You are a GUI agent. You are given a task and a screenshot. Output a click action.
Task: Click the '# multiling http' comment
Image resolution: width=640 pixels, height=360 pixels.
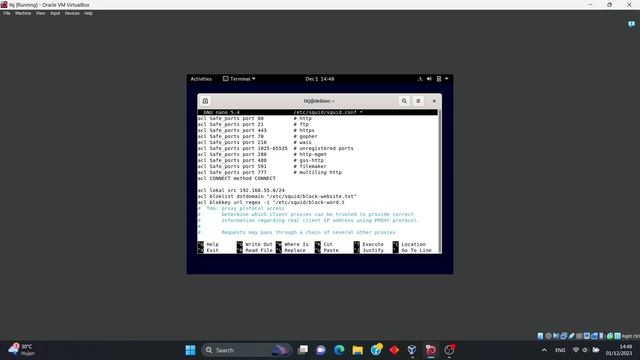(x=318, y=172)
